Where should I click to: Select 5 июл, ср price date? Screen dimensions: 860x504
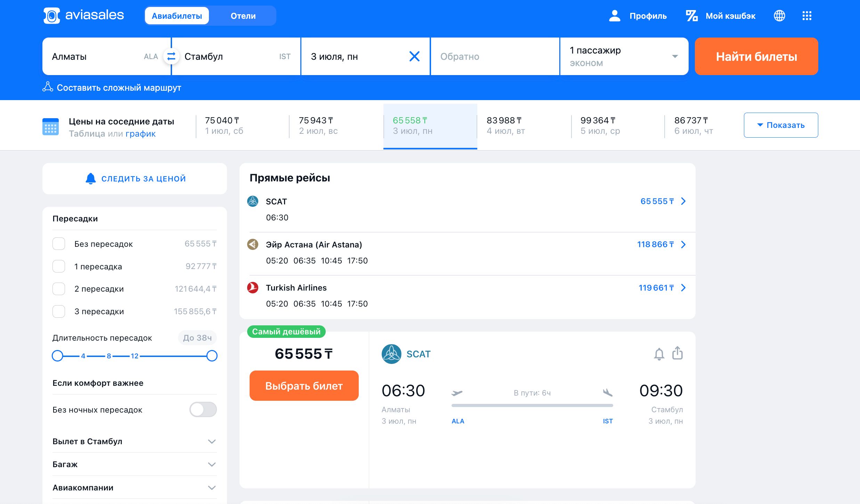(618, 125)
